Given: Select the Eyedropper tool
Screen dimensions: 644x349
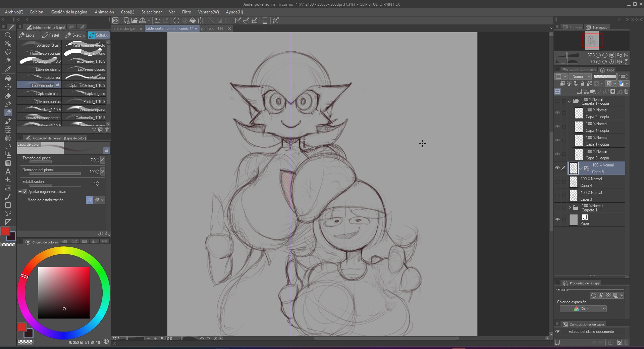Looking at the screenshot, I should (8, 69).
